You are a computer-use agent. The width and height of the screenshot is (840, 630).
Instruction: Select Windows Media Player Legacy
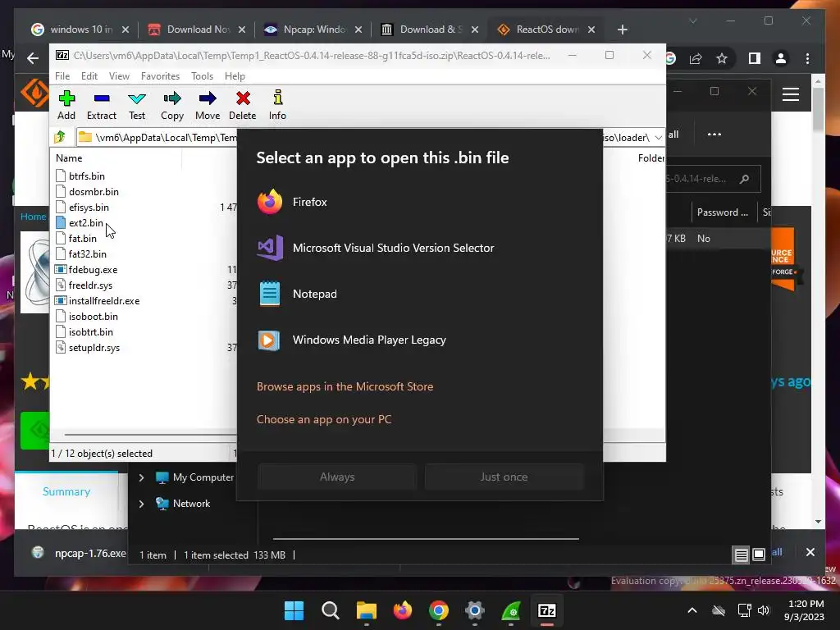coord(420,340)
